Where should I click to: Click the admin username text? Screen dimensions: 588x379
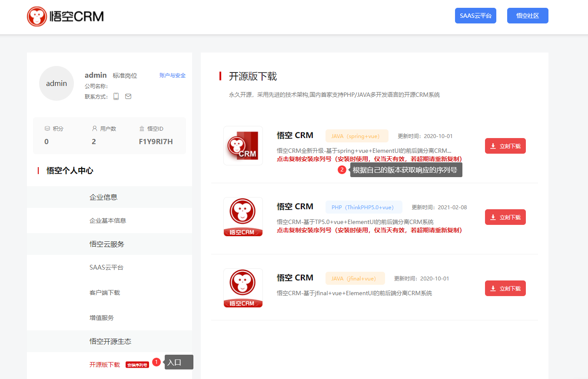tap(96, 75)
